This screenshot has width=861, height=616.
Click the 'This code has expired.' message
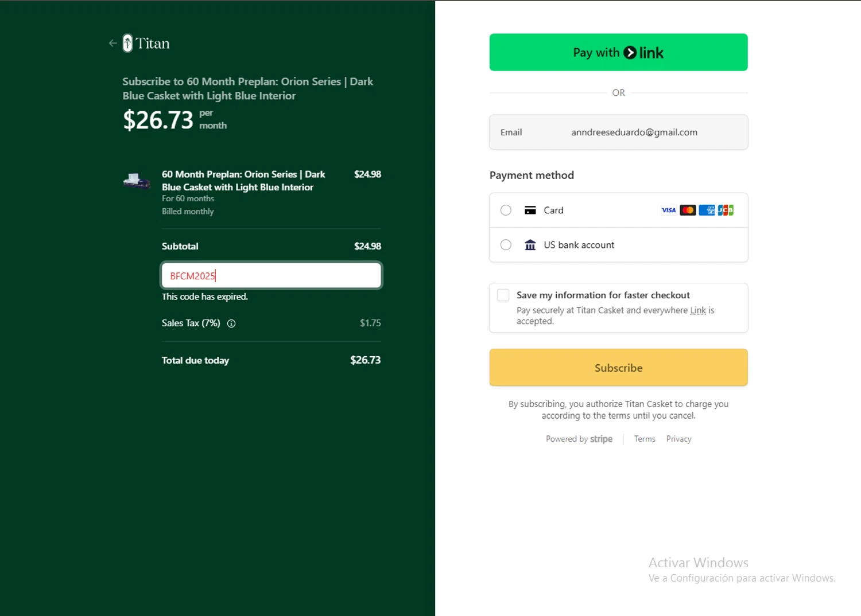pyautogui.click(x=205, y=297)
